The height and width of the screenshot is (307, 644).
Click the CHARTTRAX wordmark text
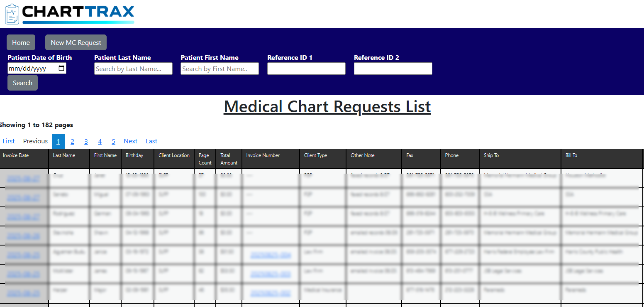click(x=78, y=12)
